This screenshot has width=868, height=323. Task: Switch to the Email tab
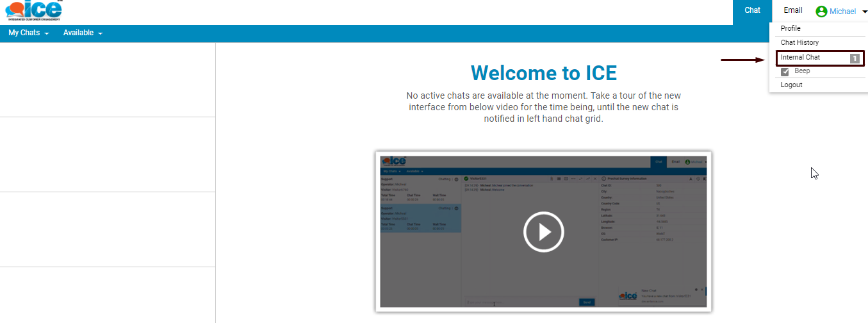(792, 11)
